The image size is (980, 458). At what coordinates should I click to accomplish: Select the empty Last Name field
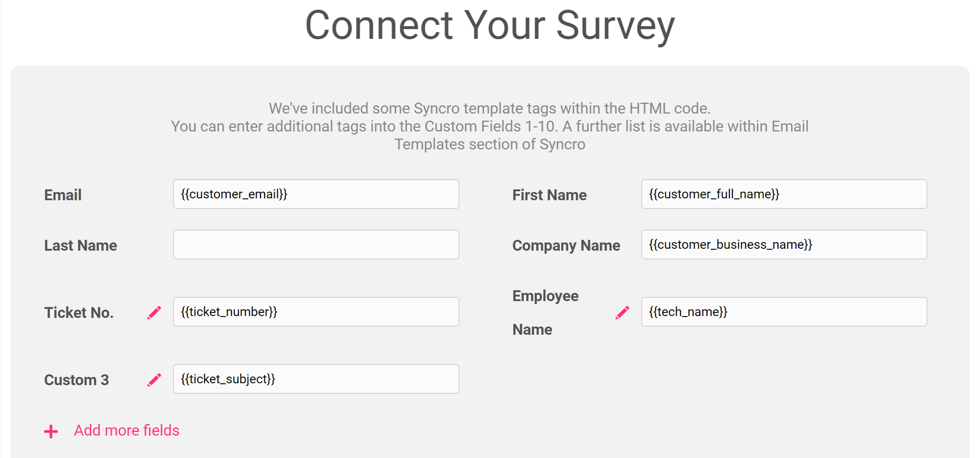tap(316, 244)
